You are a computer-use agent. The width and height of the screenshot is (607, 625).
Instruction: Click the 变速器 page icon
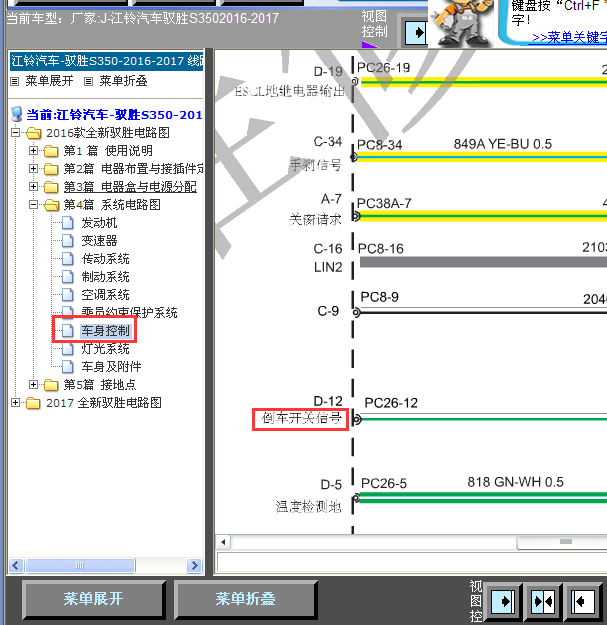click(68, 241)
